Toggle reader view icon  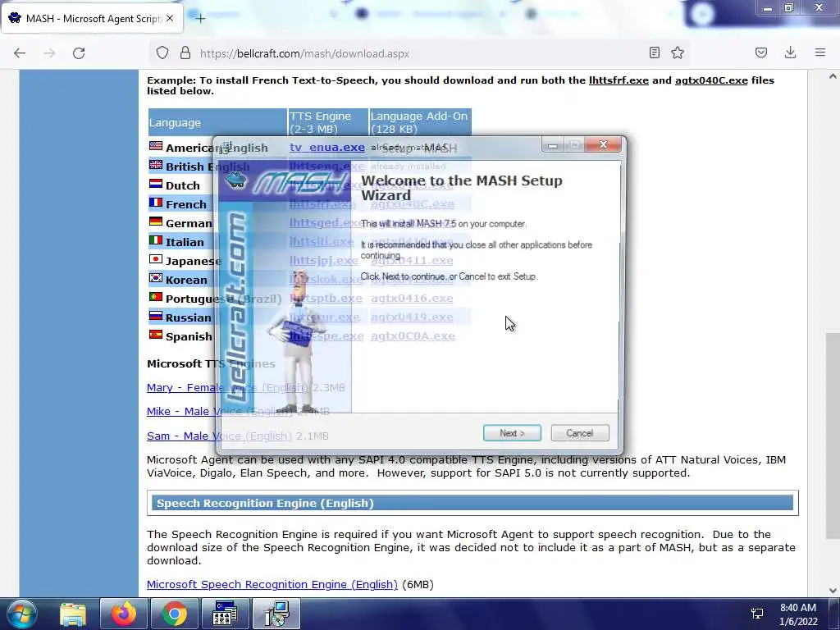pos(654,52)
